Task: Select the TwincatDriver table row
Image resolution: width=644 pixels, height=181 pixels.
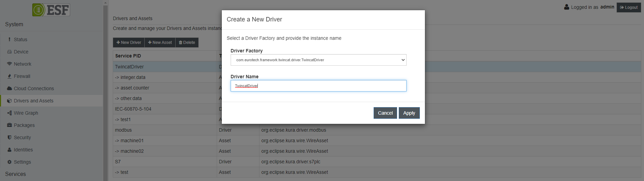Action: [x=165, y=67]
